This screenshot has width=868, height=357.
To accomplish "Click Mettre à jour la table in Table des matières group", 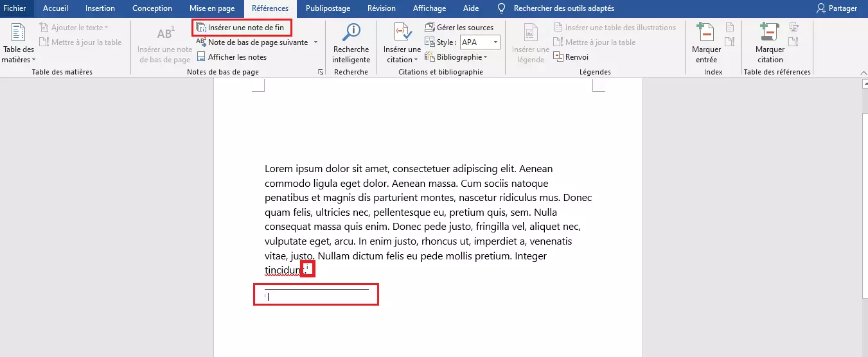I will click(80, 42).
